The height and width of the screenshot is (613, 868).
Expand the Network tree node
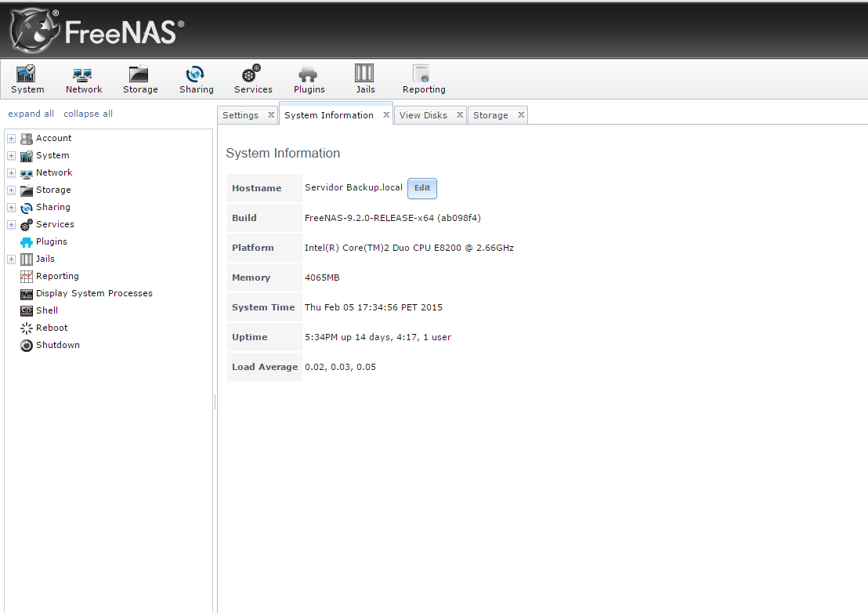pyautogui.click(x=11, y=172)
